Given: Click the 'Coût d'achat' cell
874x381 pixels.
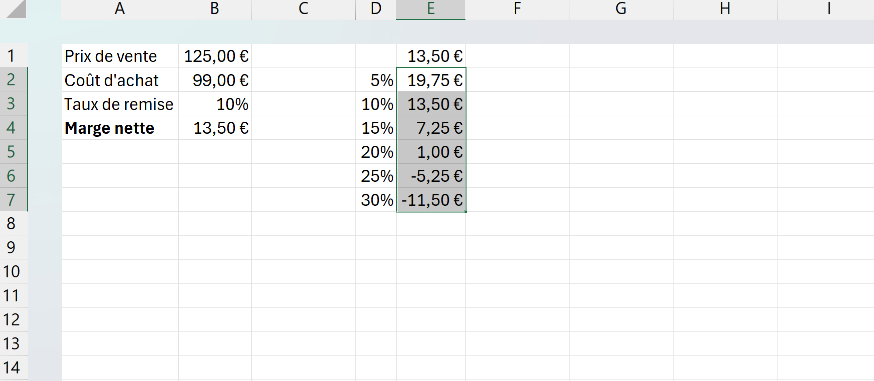Looking at the screenshot, I should pyautogui.click(x=120, y=80).
